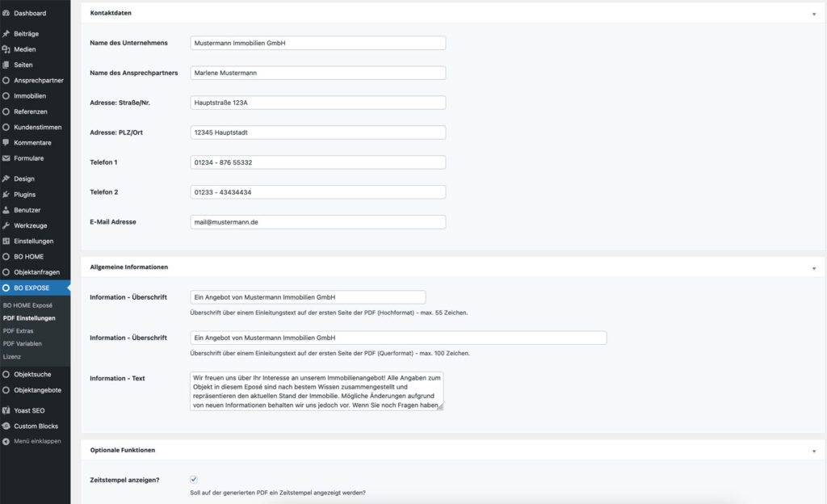Image resolution: width=827 pixels, height=504 pixels.
Task: Click into the Telefon 1 input field
Action: click(317, 162)
